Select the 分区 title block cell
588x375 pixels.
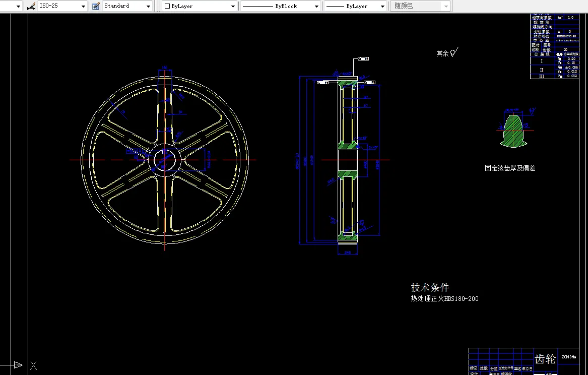coord(494,368)
